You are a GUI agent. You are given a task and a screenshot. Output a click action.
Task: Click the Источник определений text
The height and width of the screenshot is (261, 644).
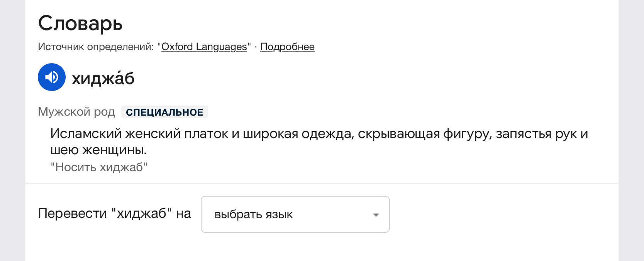point(96,47)
